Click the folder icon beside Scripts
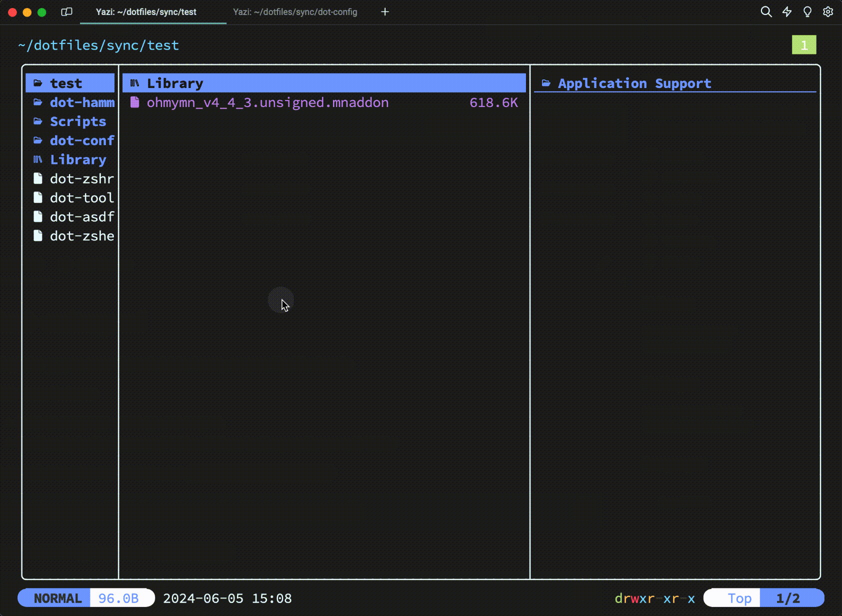 click(37, 121)
